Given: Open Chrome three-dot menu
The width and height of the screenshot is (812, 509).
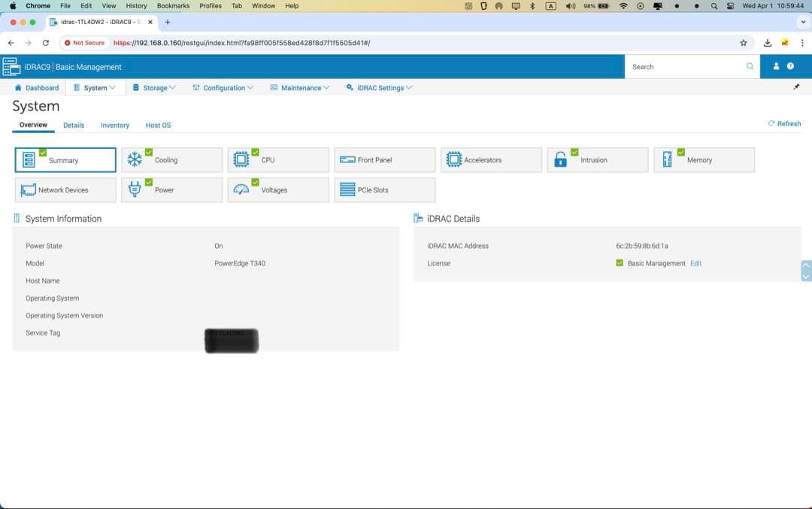Looking at the screenshot, I should 802,43.
